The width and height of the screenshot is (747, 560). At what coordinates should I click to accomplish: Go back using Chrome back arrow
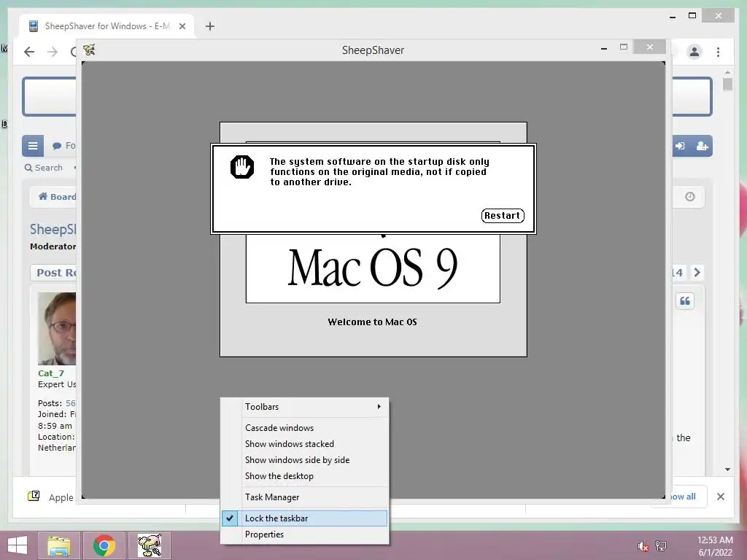click(x=29, y=52)
